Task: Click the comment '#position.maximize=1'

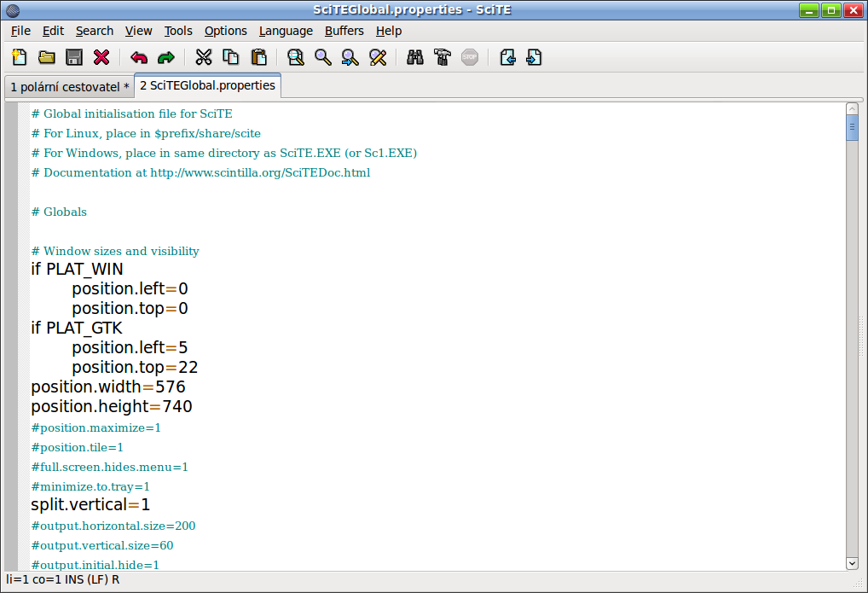Action: tap(95, 427)
